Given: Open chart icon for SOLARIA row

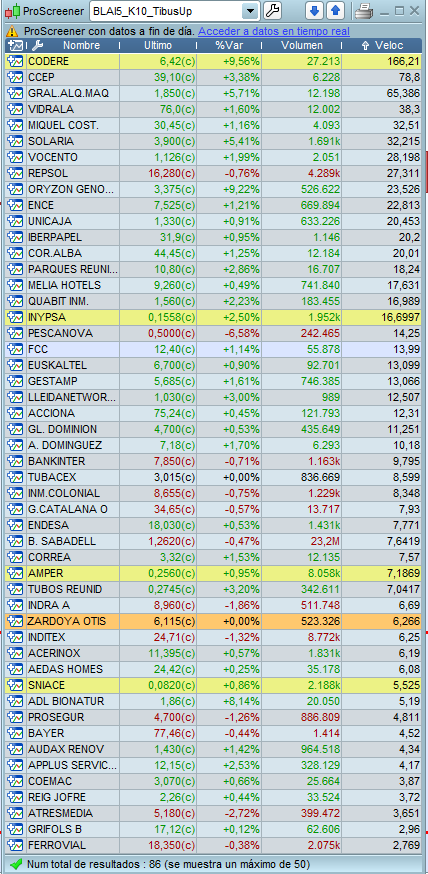Looking at the screenshot, I should tap(15, 141).
